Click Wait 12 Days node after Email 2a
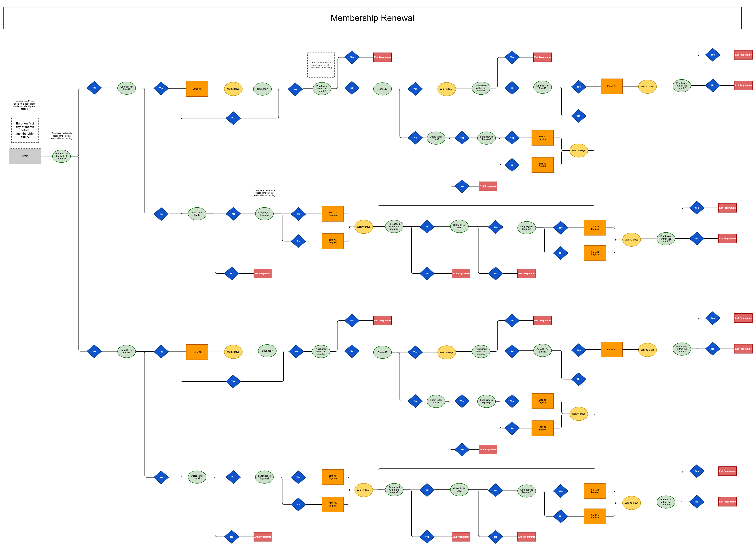The image size is (756, 547). [647, 87]
